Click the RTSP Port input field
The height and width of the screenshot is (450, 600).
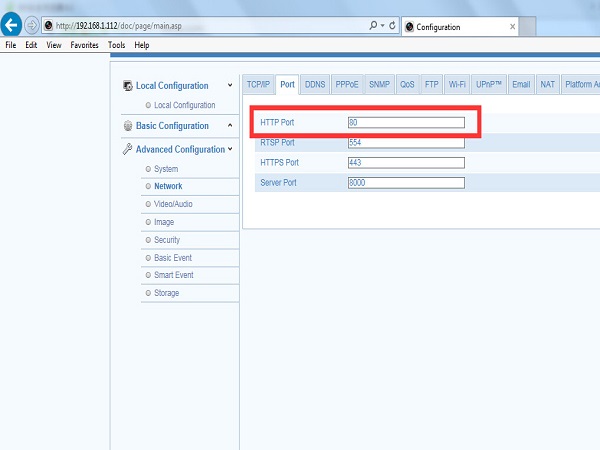[406, 143]
